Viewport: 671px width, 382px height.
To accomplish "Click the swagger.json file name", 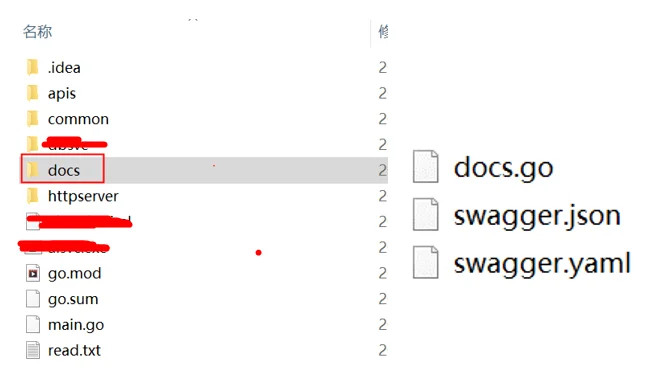I will 537,216.
